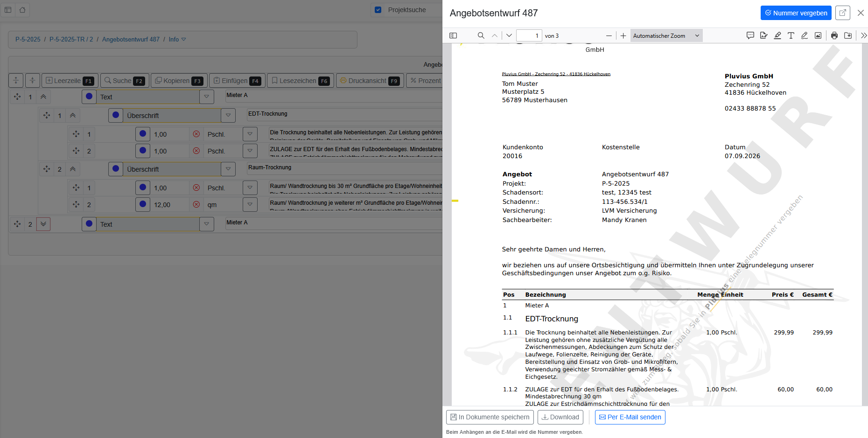Screen dimensions: 868x438
Task: Open preview in new window icon
Action: tap(843, 13)
